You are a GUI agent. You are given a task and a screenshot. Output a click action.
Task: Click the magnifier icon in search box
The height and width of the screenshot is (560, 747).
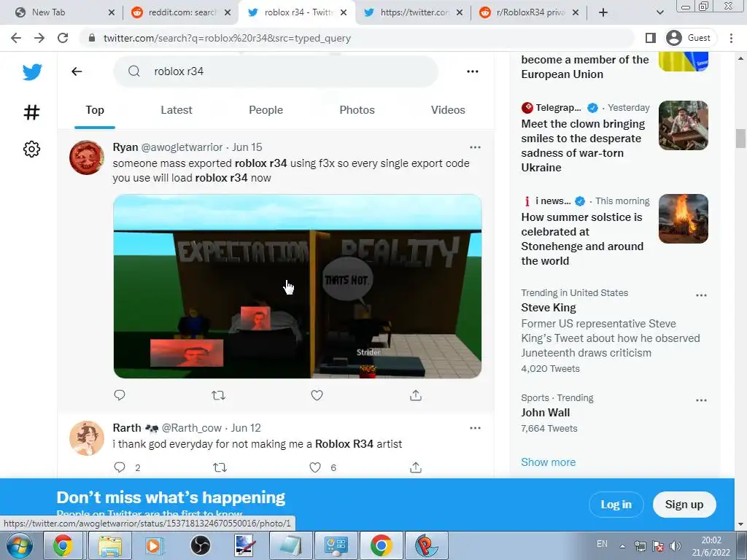[x=134, y=71]
